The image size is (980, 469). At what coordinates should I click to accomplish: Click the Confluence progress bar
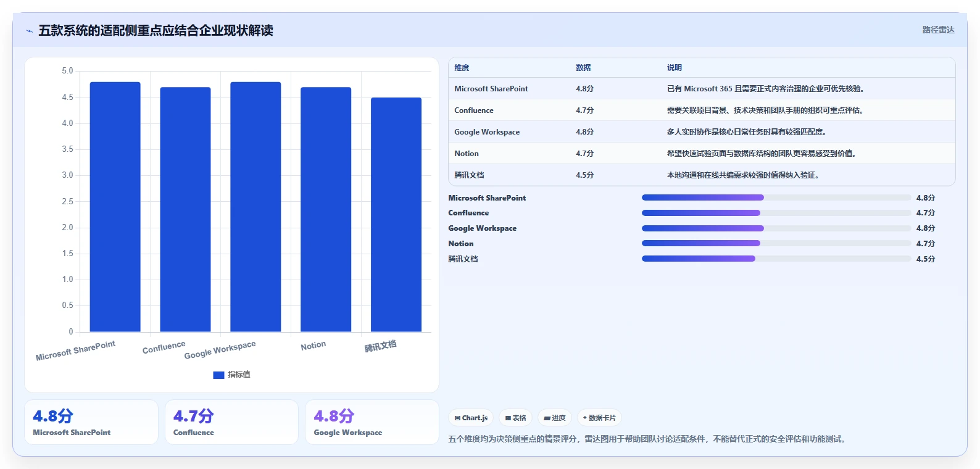click(776, 213)
